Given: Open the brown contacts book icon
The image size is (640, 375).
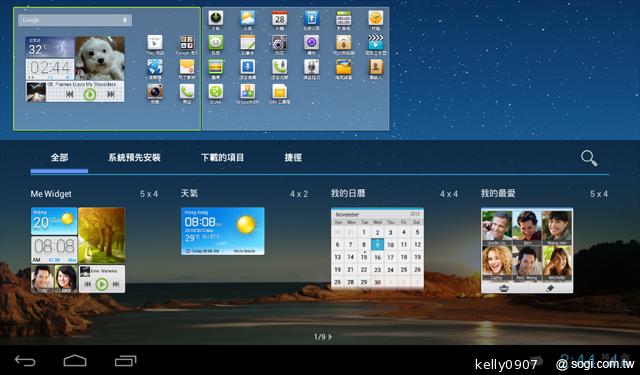Looking at the screenshot, I should click(x=376, y=67).
